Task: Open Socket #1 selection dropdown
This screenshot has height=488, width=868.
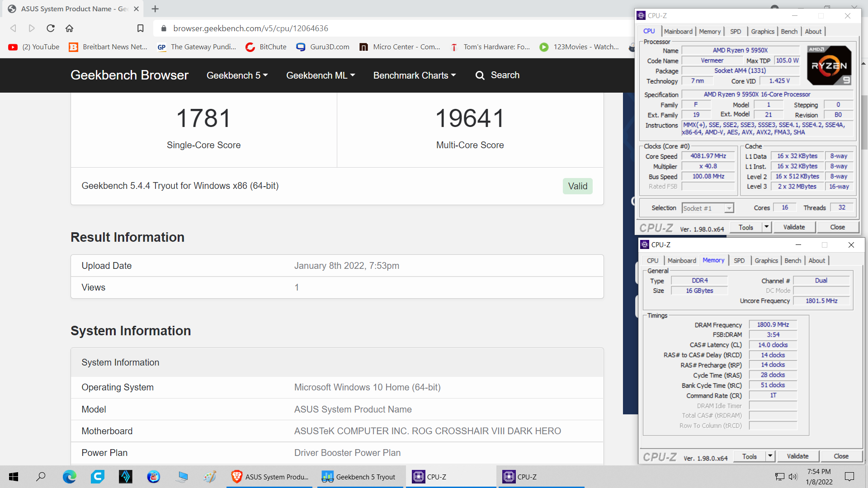Action: tap(708, 208)
